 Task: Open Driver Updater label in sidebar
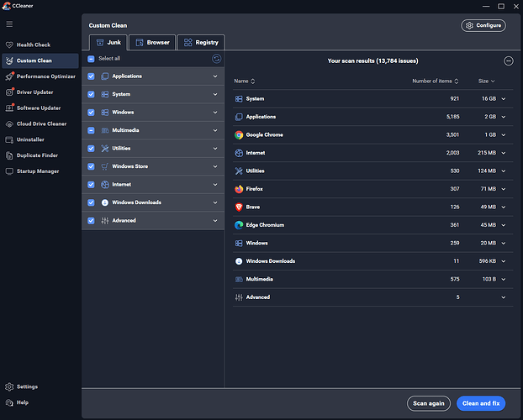point(35,92)
